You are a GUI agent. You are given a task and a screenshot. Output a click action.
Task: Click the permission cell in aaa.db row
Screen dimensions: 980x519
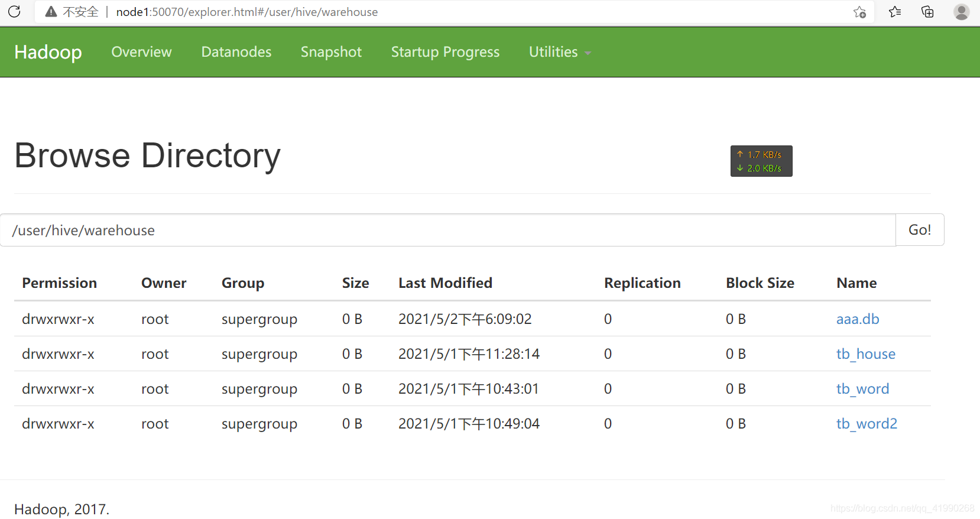58,319
